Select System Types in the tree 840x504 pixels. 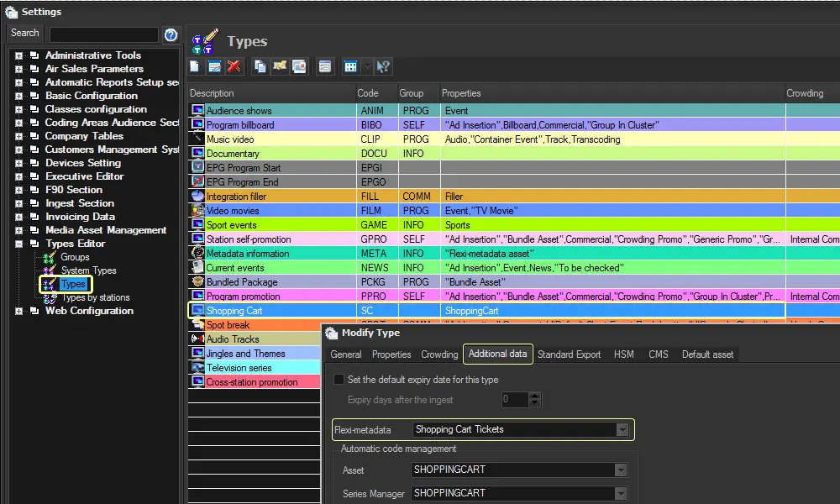tap(88, 270)
